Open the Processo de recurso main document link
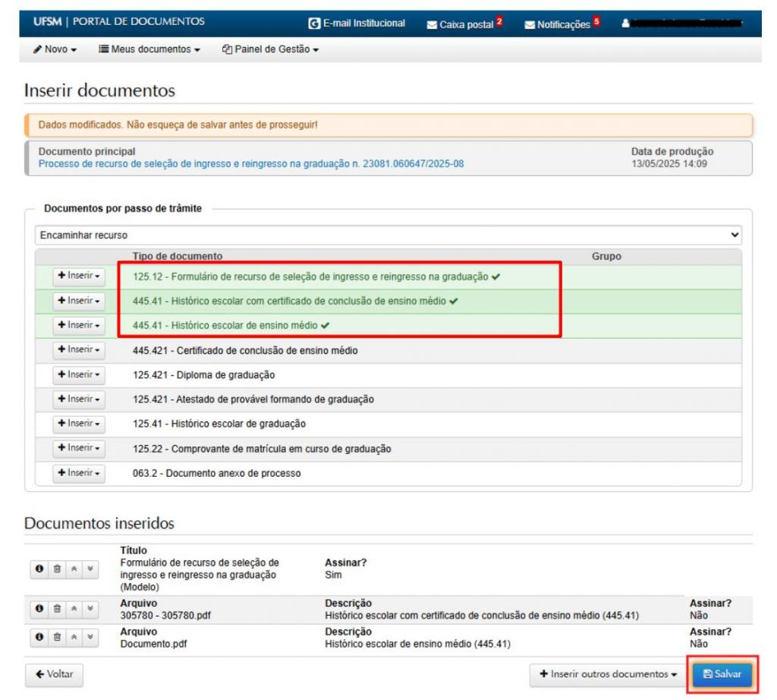 [x=251, y=163]
